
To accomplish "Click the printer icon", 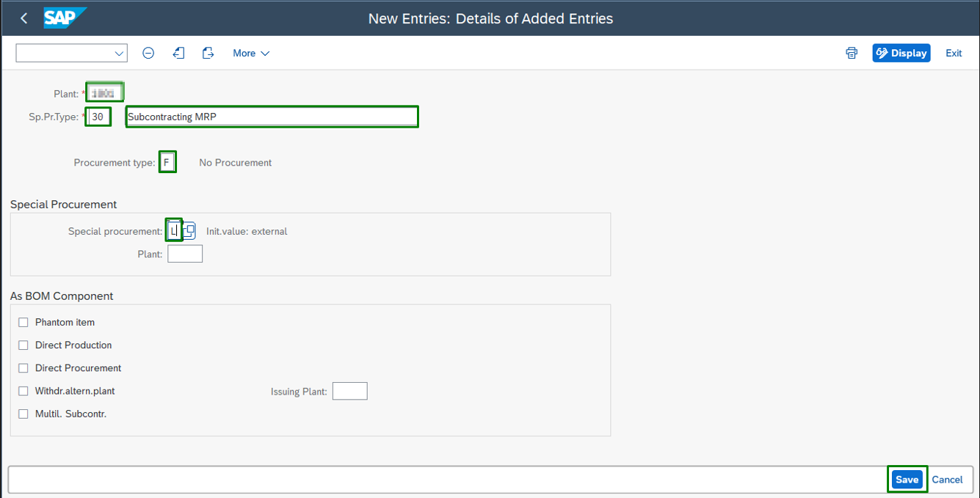I will point(852,53).
